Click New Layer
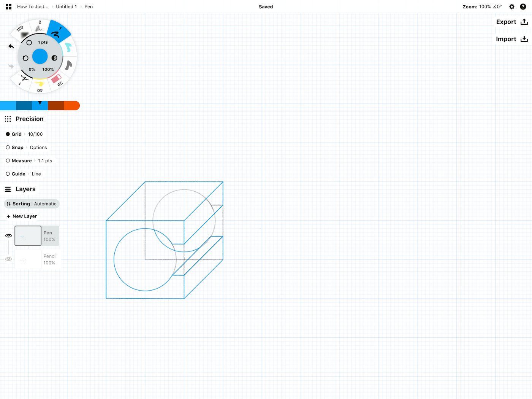Image resolution: width=532 pixels, height=399 pixels. (x=25, y=216)
